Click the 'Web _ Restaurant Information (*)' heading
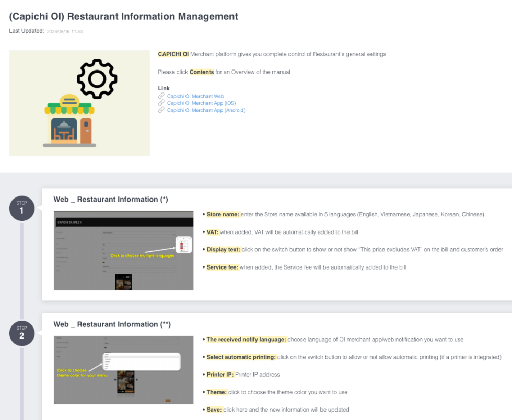The height and width of the screenshot is (420, 512). [x=110, y=200]
